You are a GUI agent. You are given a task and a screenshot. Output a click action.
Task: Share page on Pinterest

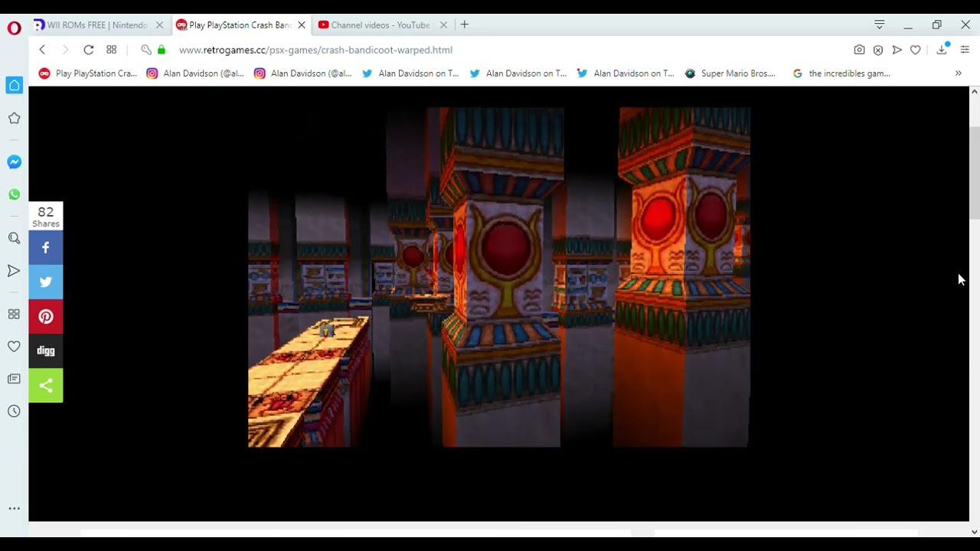[46, 316]
